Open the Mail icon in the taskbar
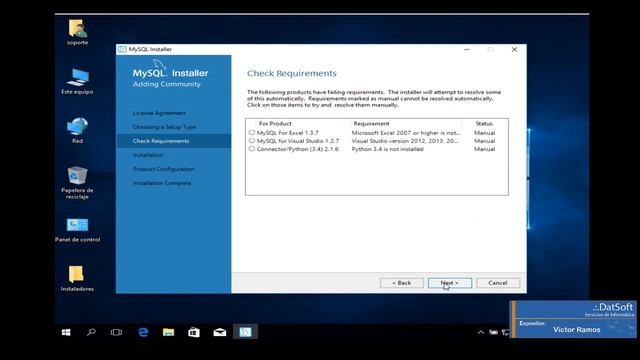This screenshot has height=360, width=640. coord(220,332)
